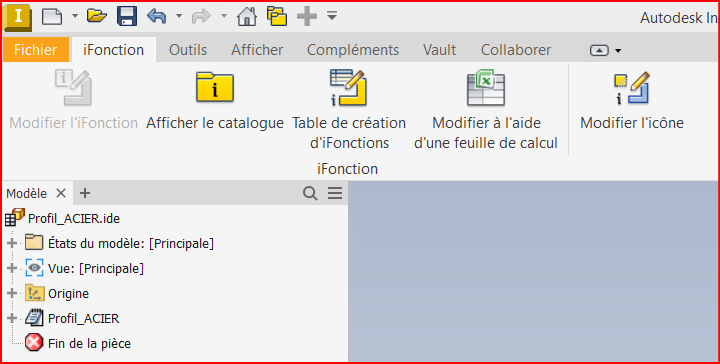This screenshot has height=364, width=720.
Task: Open the Compléments tab
Action: [353, 50]
